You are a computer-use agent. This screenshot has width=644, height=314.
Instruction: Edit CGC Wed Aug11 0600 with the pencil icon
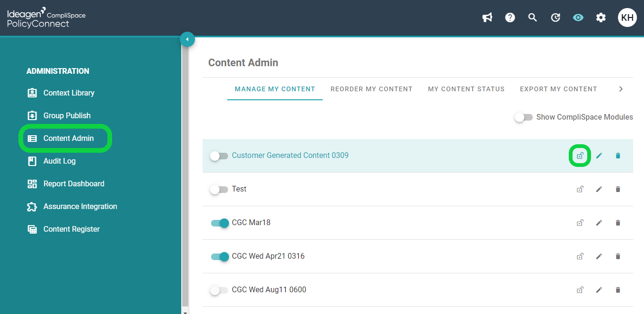coord(599,290)
